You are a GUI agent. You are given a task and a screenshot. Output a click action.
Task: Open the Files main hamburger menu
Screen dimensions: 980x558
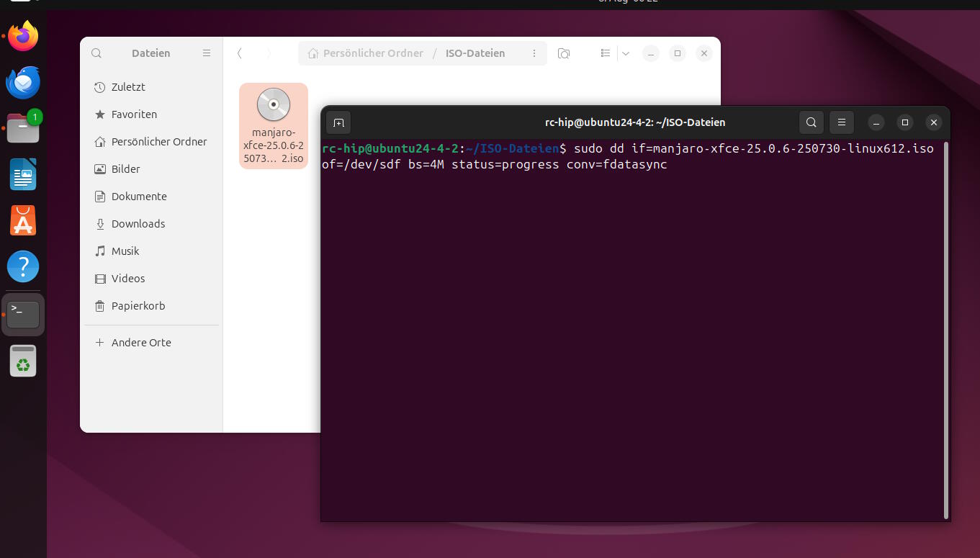tap(207, 53)
